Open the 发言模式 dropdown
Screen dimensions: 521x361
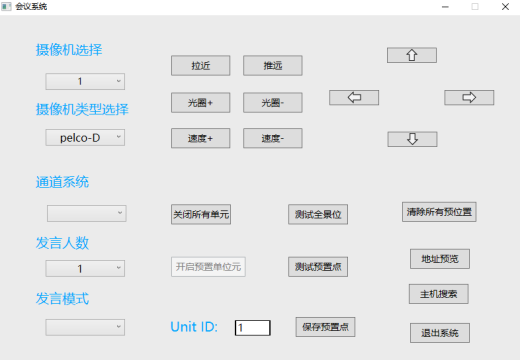pyautogui.click(x=85, y=327)
